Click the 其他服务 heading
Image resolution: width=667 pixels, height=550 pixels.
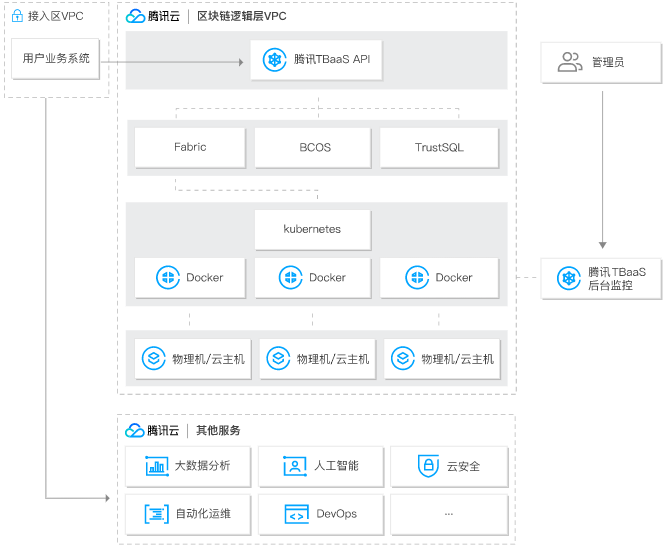point(218,430)
